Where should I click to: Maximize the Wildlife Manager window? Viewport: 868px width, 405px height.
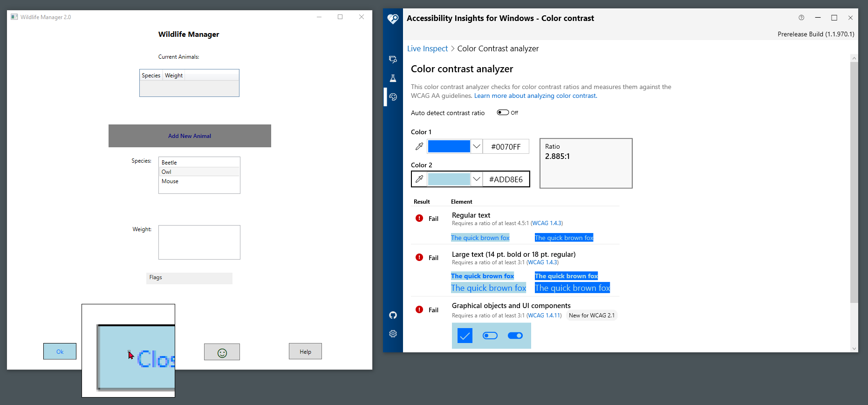coord(340,17)
